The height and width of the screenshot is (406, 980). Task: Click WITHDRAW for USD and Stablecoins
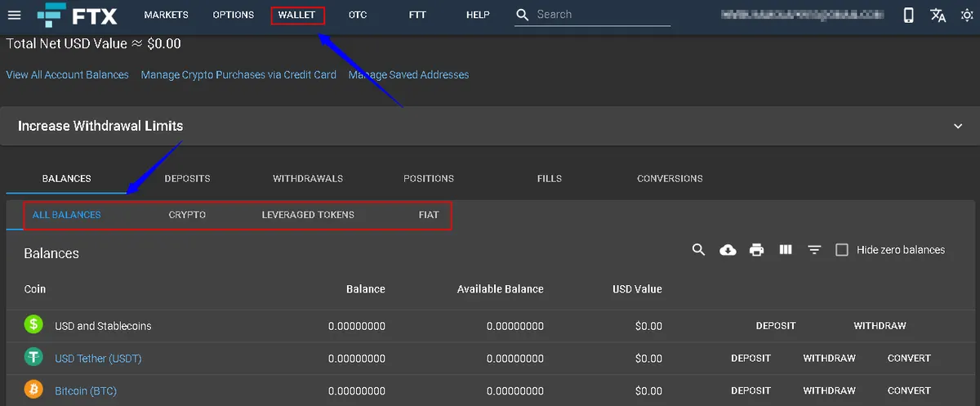click(880, 325)
